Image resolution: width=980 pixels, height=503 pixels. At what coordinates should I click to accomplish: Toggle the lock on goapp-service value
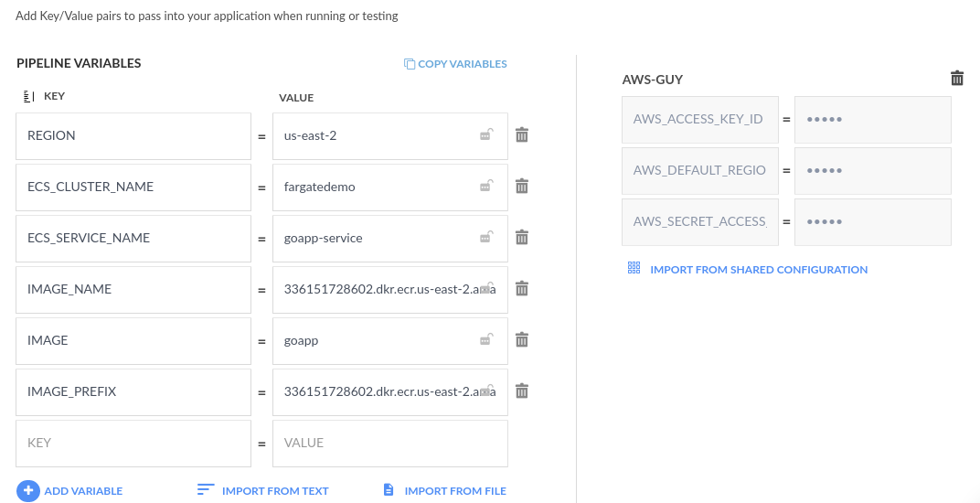(487, 238)
